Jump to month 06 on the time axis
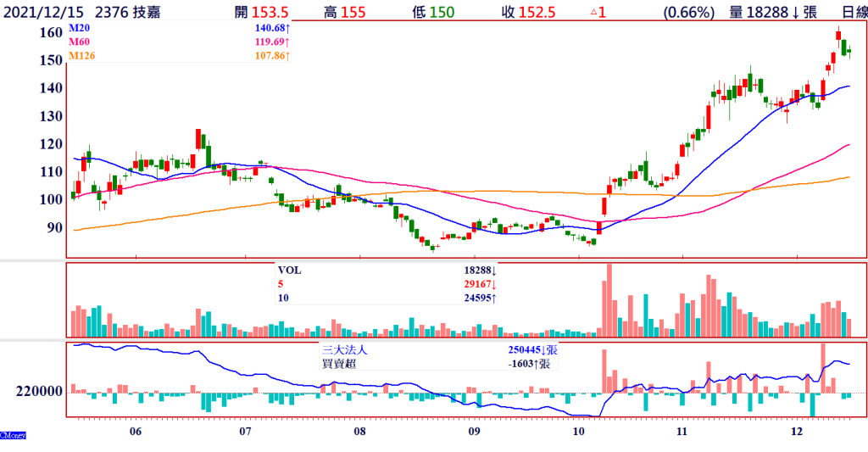868x452 pixels. [135, 432]
